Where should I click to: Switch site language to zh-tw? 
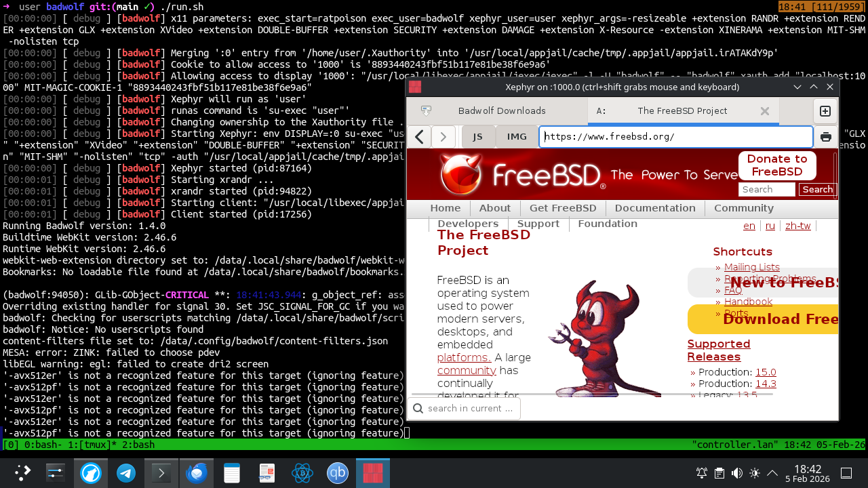click(798, 226)
